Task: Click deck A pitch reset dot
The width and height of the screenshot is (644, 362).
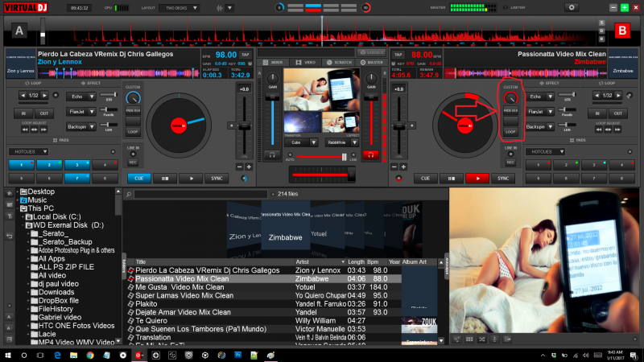Action: [x=232, y=126]
